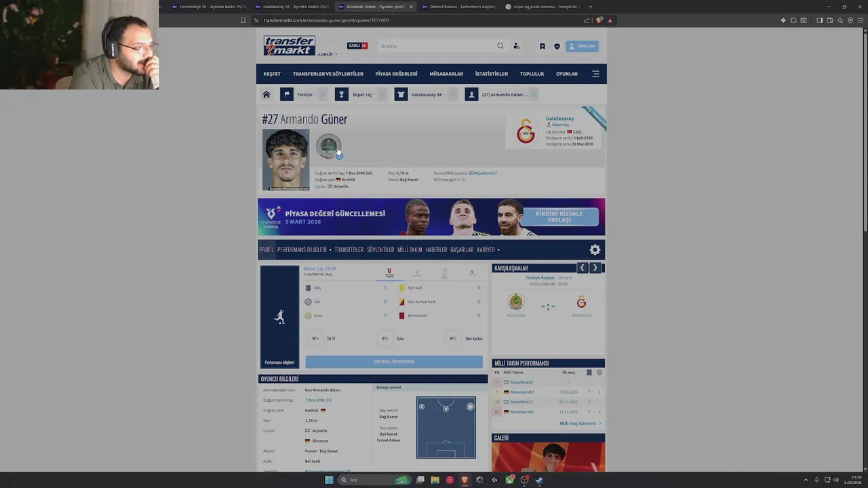The image size is (868, 488).
Task: Open Armando Güner's portrait photo
Action: (285, 160)
